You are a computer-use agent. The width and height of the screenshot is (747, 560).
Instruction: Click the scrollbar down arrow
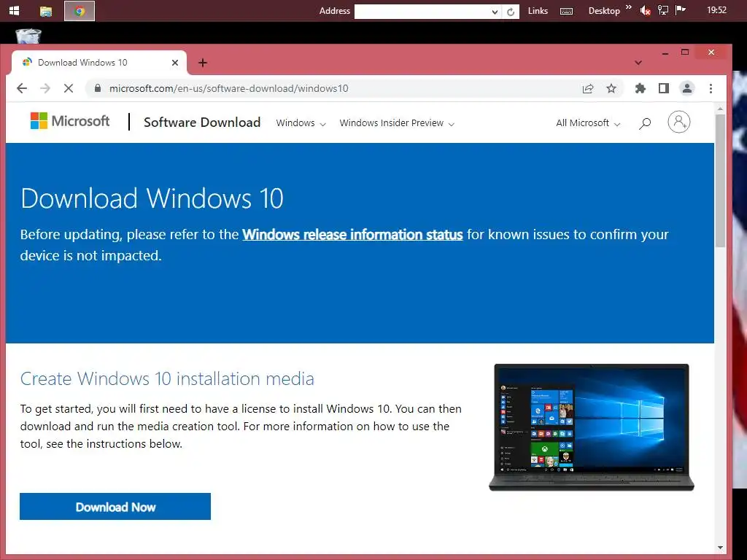(x=720, y=548)
